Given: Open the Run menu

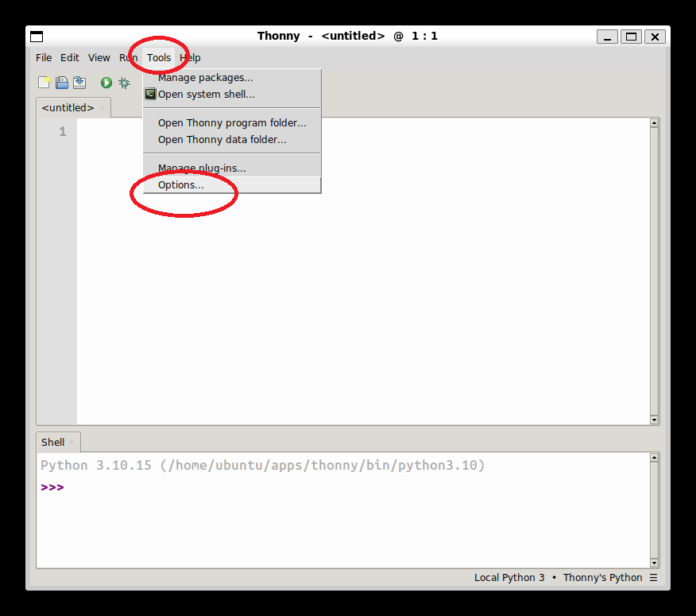Looking at the screenshot, I should (128, 58).
